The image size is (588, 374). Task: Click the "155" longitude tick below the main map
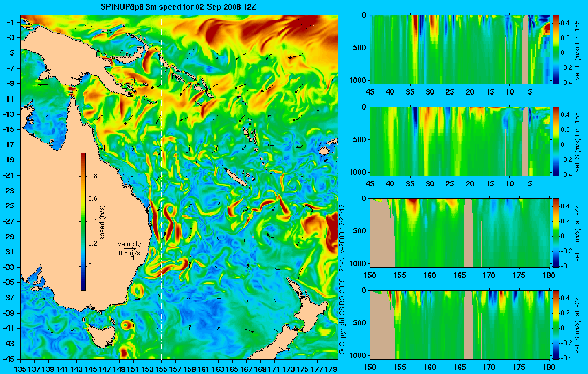(x=161, y=369)
